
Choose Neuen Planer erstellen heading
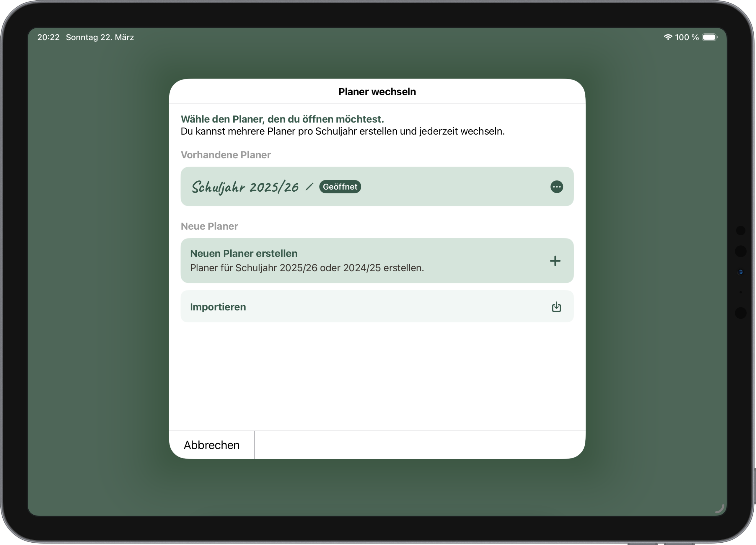(244, 253)
